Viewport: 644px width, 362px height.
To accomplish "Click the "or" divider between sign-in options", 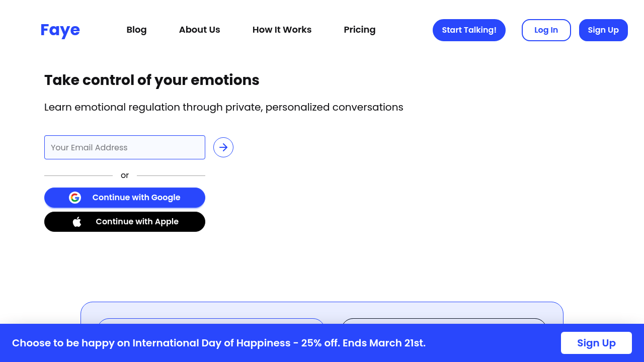I will coord(124,175).
